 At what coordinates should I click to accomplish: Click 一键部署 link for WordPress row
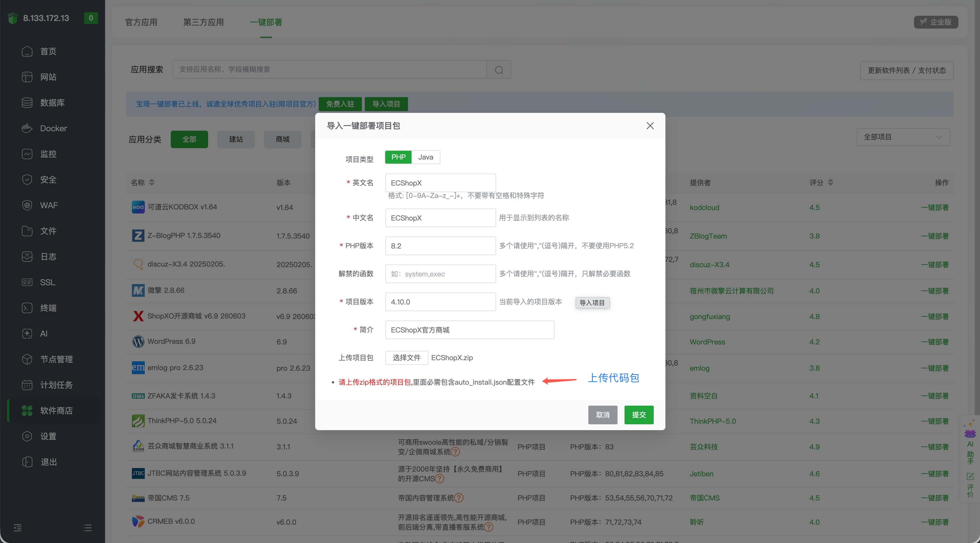(935, 342)
